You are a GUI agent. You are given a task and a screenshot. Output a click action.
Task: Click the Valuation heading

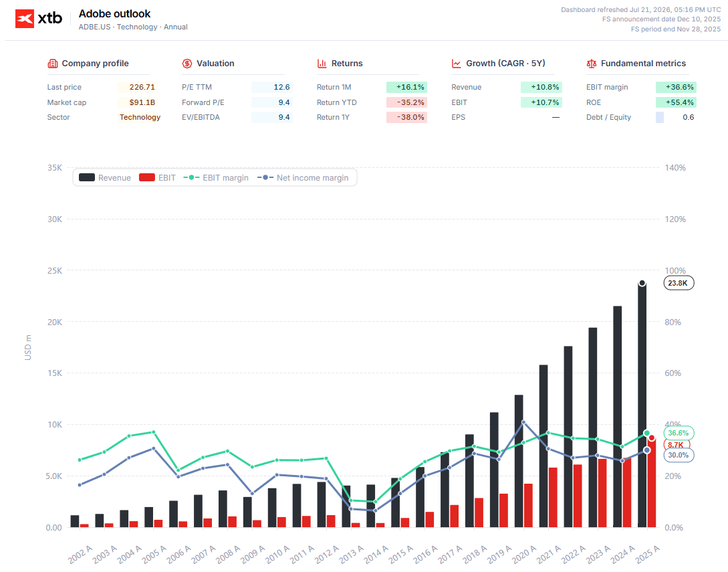pyautogui.click(x=215, y=63)
